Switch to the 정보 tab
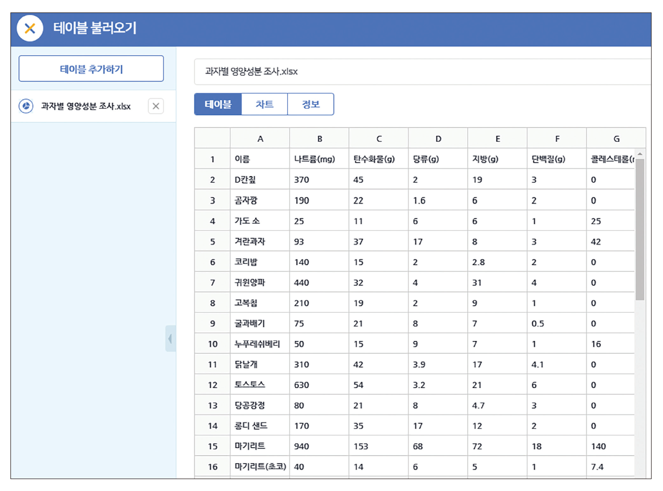Screen dimensions: 663x491 [311, 104]
